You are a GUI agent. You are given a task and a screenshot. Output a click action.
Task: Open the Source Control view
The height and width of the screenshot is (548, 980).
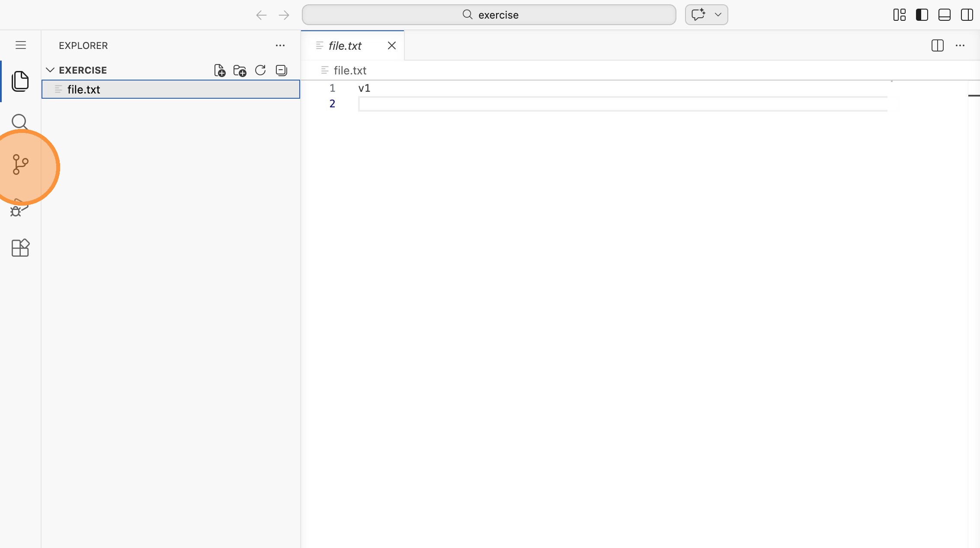pos(20,164)
